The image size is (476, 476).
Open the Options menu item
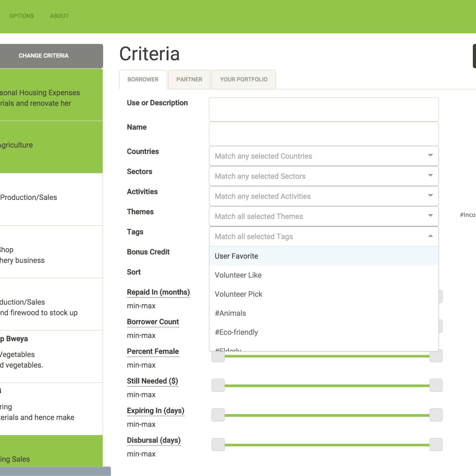pyautogui.click(x=22, y=16)
